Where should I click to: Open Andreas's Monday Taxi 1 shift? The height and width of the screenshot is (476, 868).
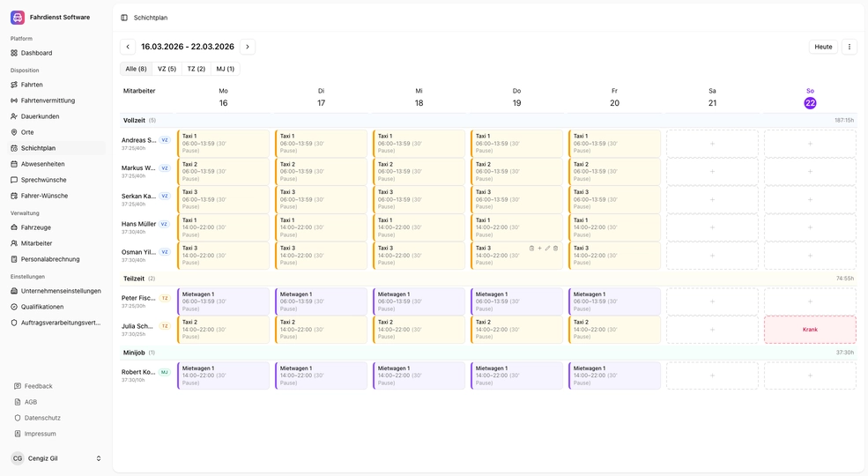[223, 144]
